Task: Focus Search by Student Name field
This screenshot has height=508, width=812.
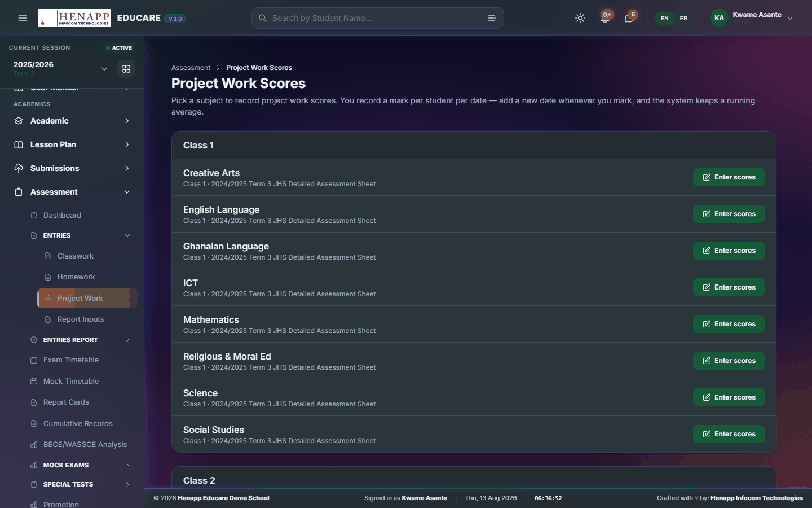Action: tap(377, 18)
